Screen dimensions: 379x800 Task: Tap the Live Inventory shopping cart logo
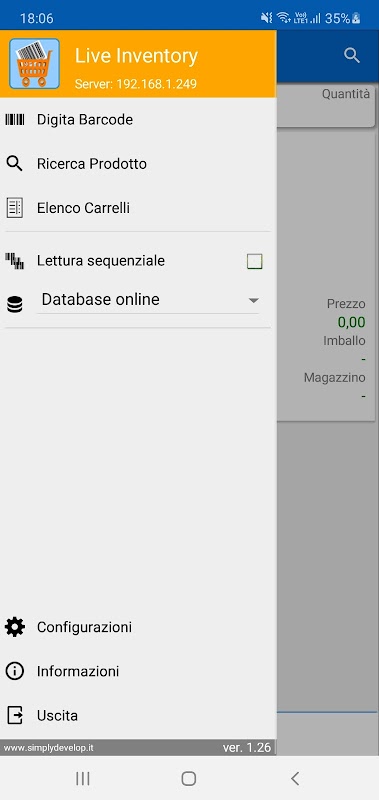click(34, 64)
